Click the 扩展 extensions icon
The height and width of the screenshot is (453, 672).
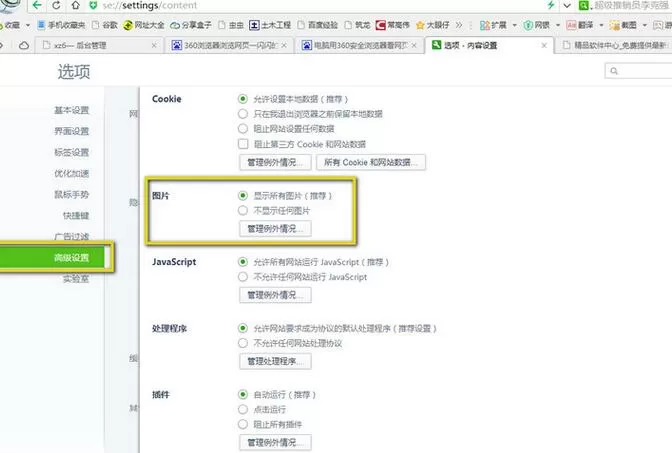[485, 26]
